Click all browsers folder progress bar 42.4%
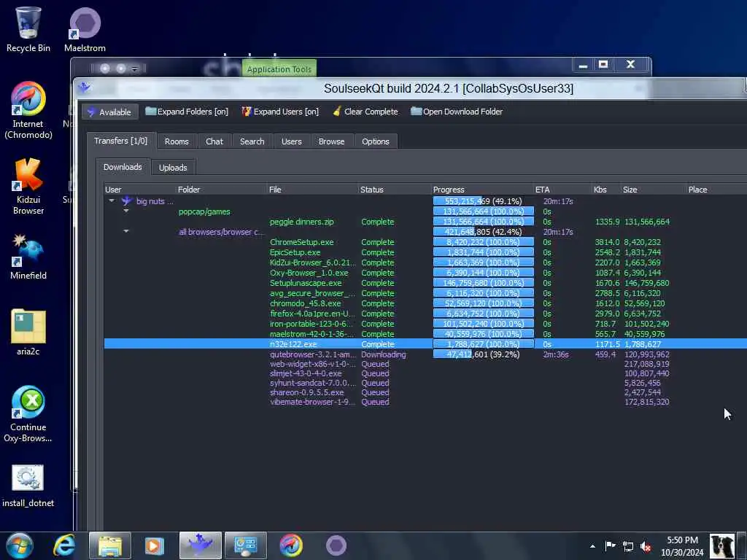The image size is (747, 560). [x=483, y=232]
